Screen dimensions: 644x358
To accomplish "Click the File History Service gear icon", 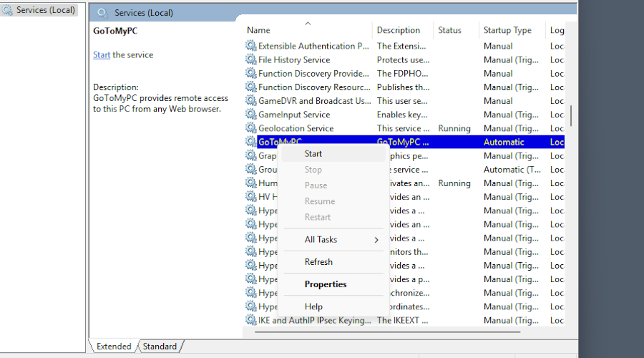I will coord(251,59).
